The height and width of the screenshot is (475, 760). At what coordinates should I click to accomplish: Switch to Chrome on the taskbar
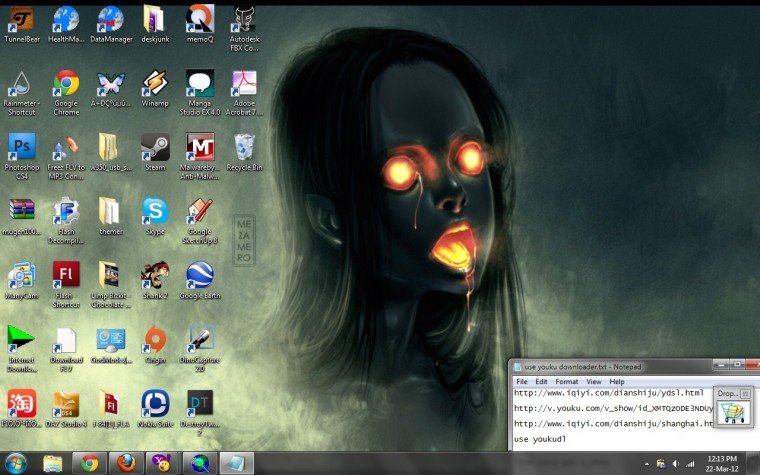pyautogui.click(x=90, y=463)
